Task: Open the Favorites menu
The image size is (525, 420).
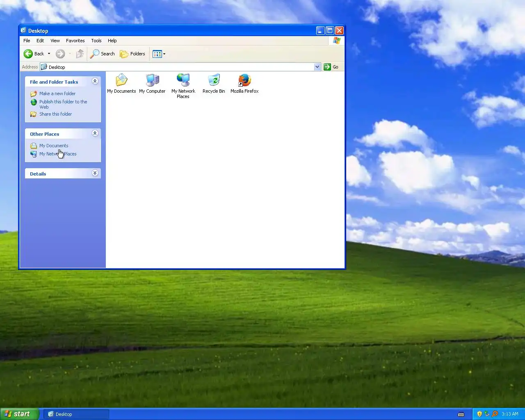Action: point(75,41)
